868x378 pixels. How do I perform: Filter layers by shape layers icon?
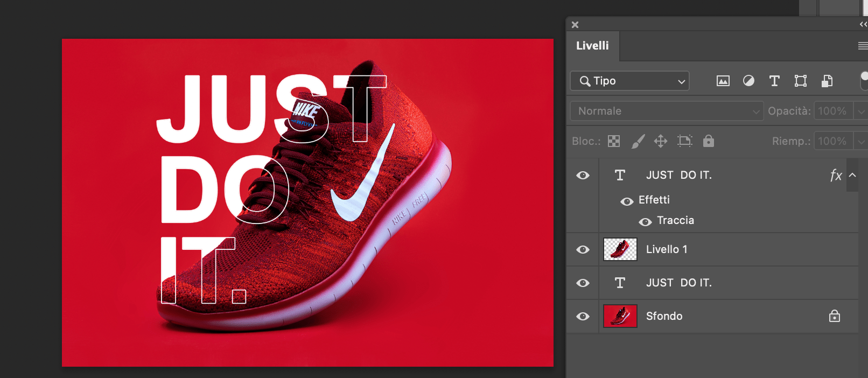point(801,81)
